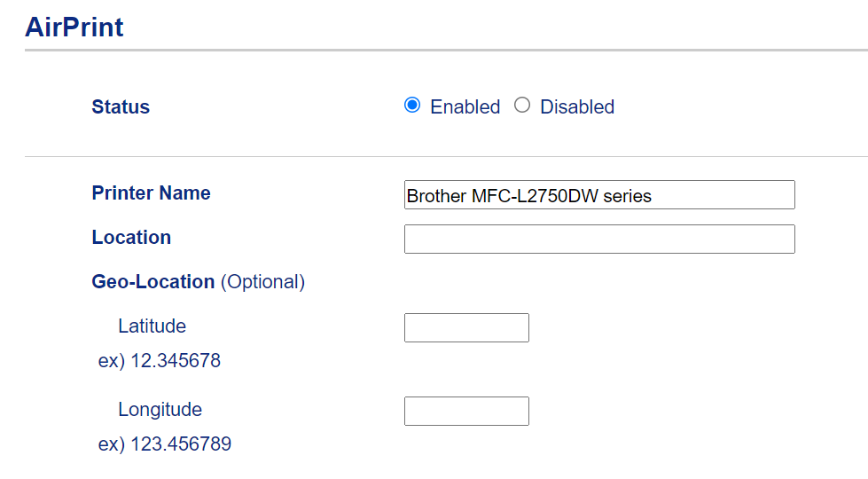Click the Latitude input box
The width and height of the screenshot is (868, 479).
(466, 327)
